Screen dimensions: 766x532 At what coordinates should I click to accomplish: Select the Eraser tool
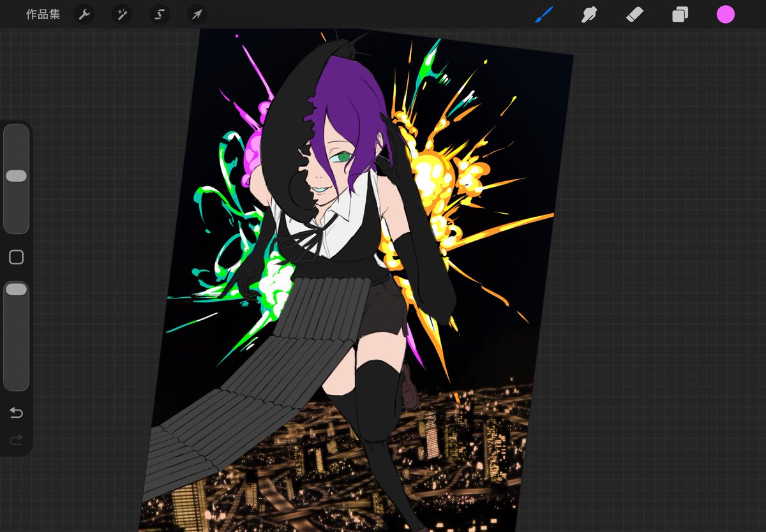pos(635,14)
